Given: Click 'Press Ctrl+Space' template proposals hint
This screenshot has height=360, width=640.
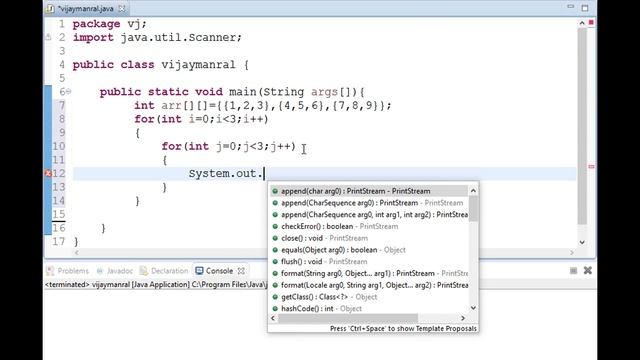Looking at the screenshot, I should click(x=403, y=329).
